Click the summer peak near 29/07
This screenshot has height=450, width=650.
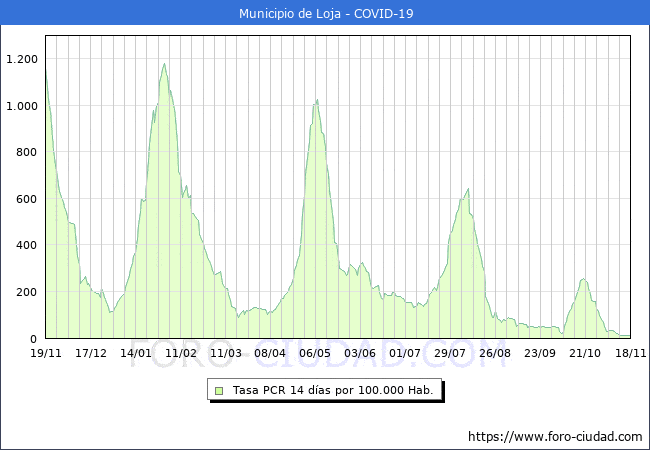467,189
